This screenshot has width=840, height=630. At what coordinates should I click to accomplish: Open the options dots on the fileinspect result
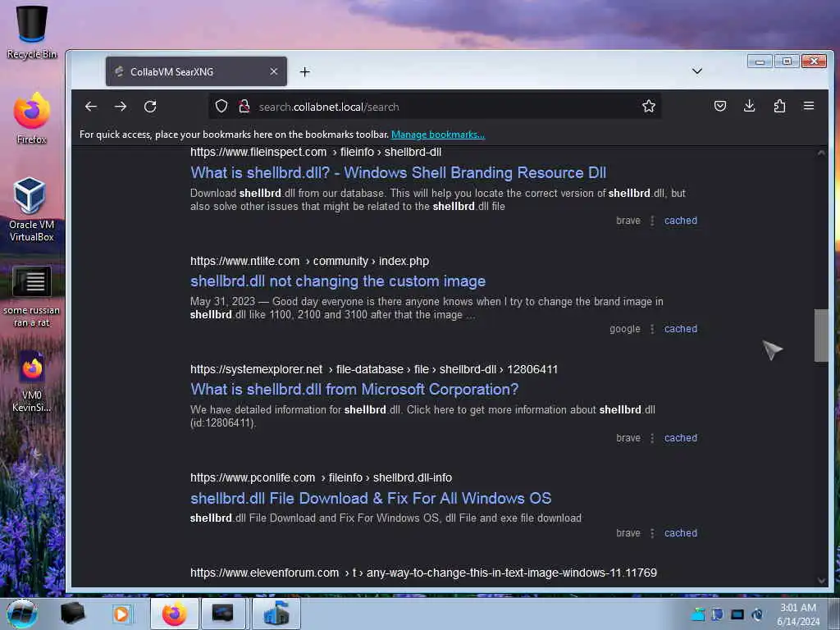652,220
